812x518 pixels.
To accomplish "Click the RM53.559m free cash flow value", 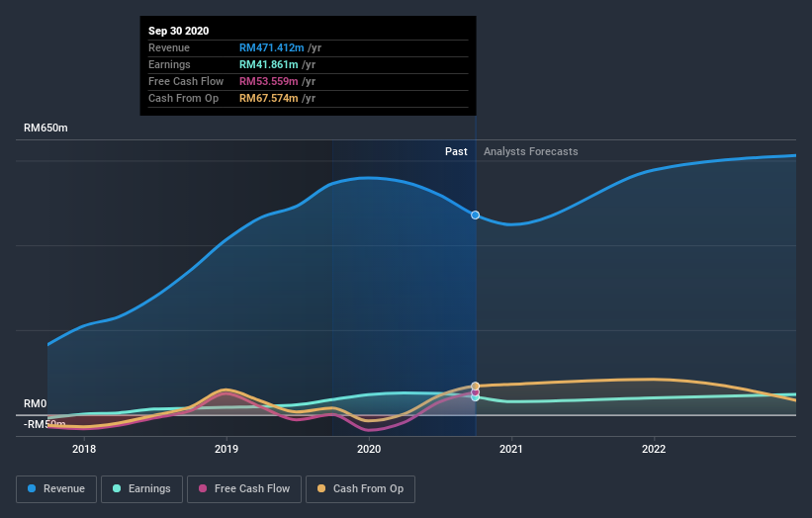I will [268, 81].
